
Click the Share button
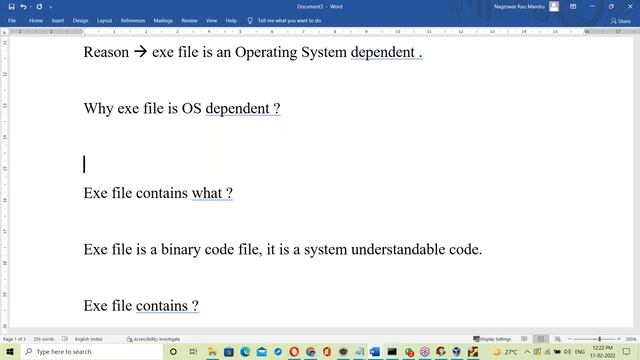click(620, 21)
